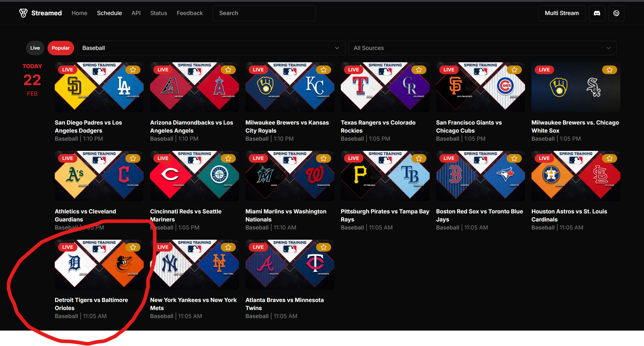Open the Feedback nav link

[190, 13]
